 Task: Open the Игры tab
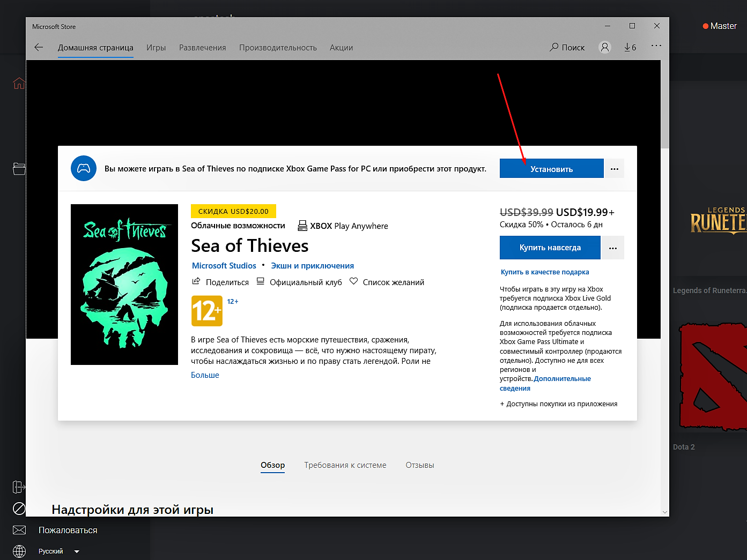coord(156,48)
